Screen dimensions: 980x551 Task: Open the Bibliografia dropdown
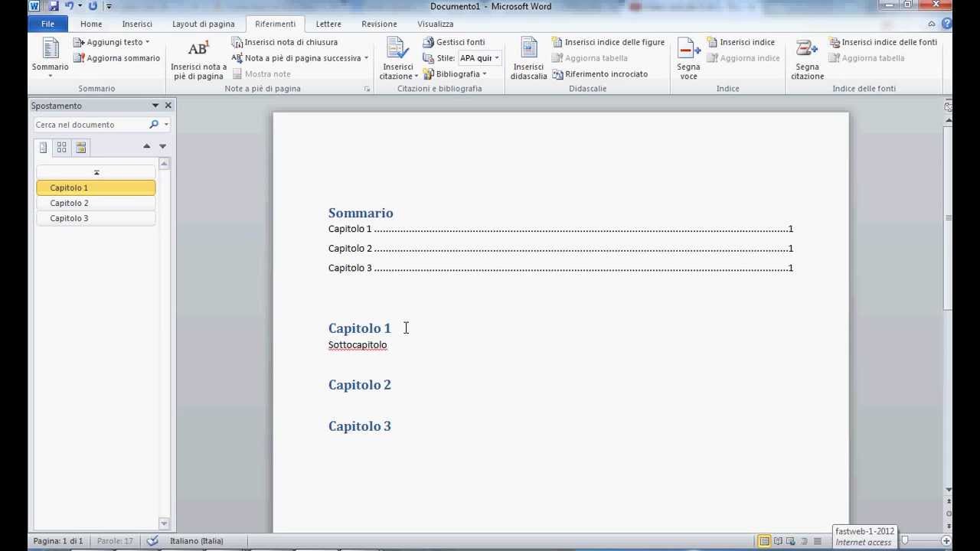(x=455, y=74)
